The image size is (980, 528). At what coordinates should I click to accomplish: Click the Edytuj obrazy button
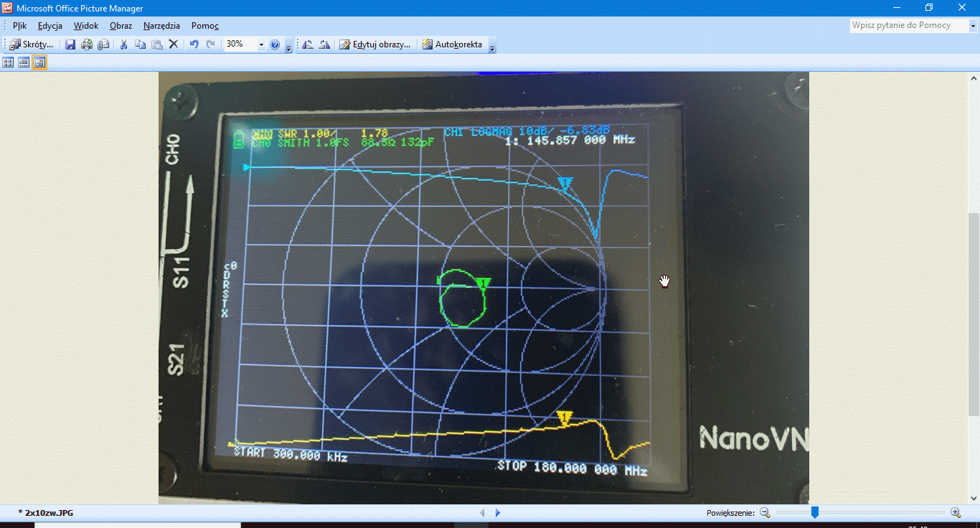click(x=375, y=44)
